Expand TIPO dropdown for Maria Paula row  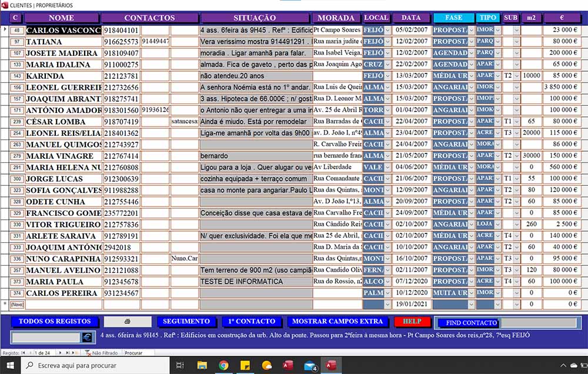497,281
